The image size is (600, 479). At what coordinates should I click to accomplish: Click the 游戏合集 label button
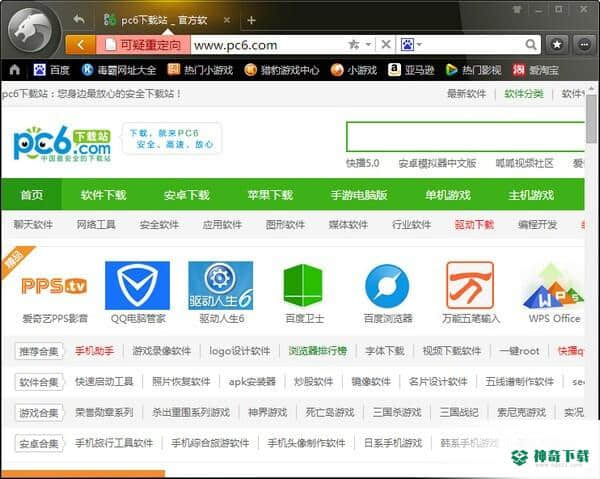[x=39, y=413]
